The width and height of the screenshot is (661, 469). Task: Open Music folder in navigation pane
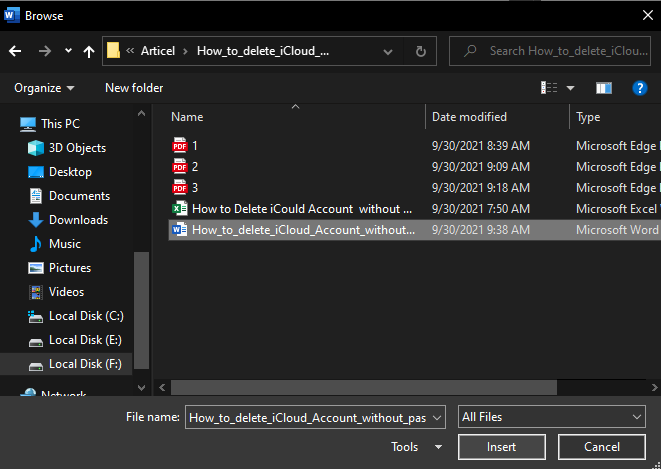[x=54, y=244]
